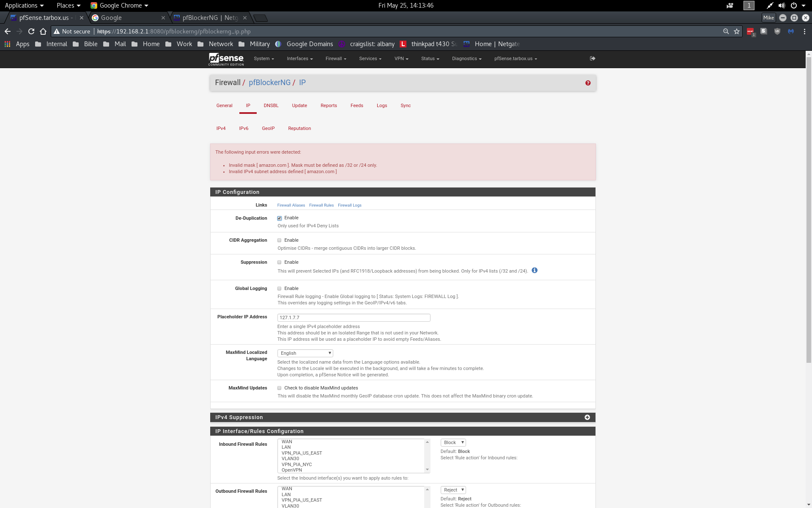
Task: Click the Suppression info icon
Action: pos(535,271)
